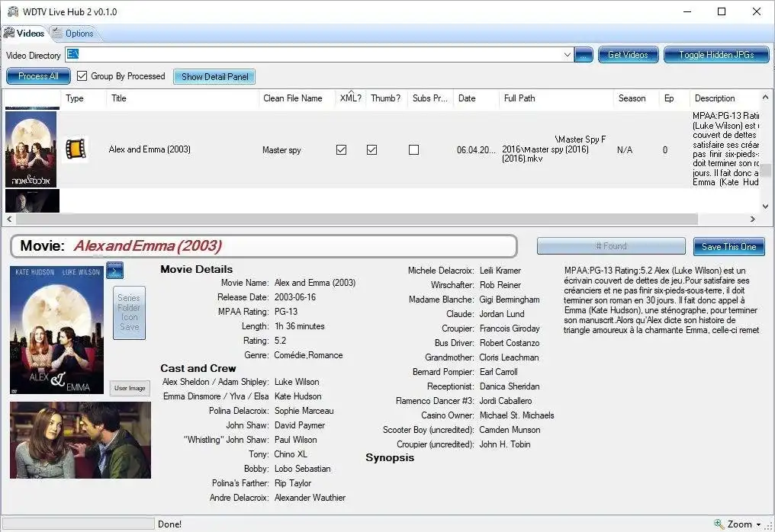Sort by the Type column header

(83, 98)
